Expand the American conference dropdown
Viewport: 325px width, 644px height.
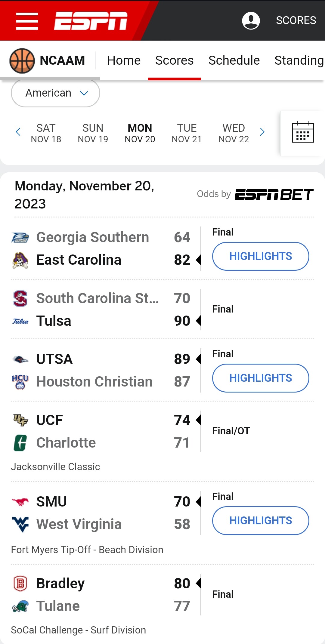[x=55, y=93]
